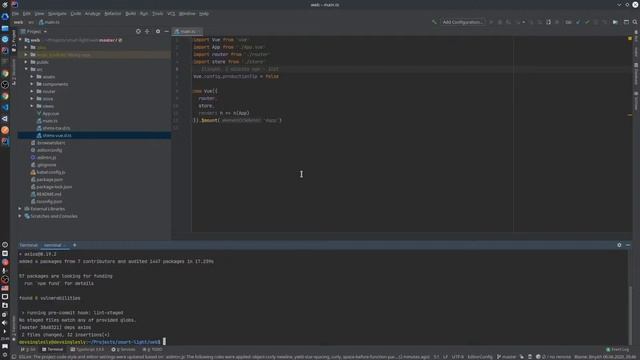The height and width of the screenshot is (360, 640).
Task: Click the Chrome icon in the OS dock
Action: click(5, 73)
